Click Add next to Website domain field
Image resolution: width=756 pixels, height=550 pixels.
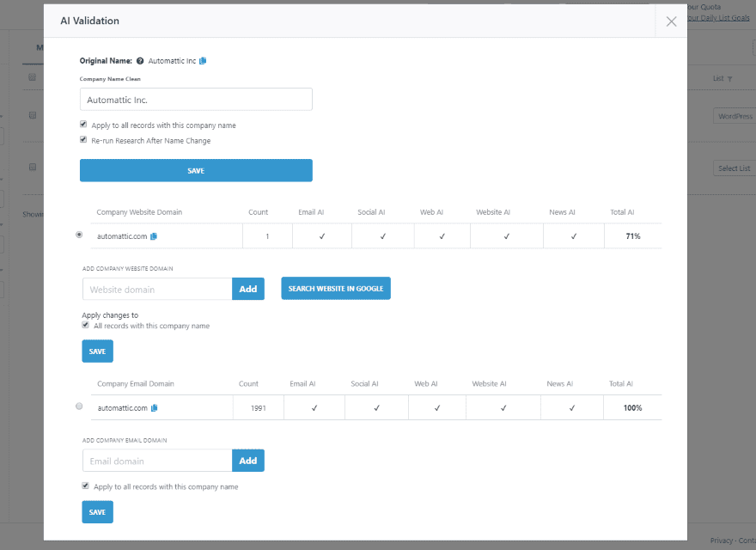[248, 289]
